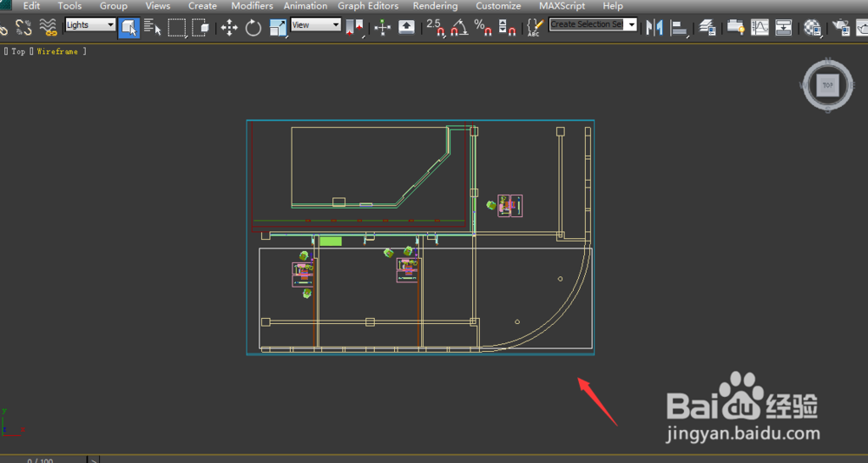
Task: Open the Graphite Modeling Tools ribbon icon
Action: pos(736,27)
